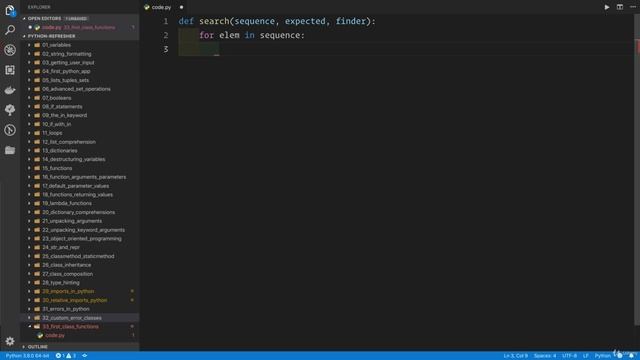
Task: Click line number 1 in the gutter
Action: click(x=166, y=21)
